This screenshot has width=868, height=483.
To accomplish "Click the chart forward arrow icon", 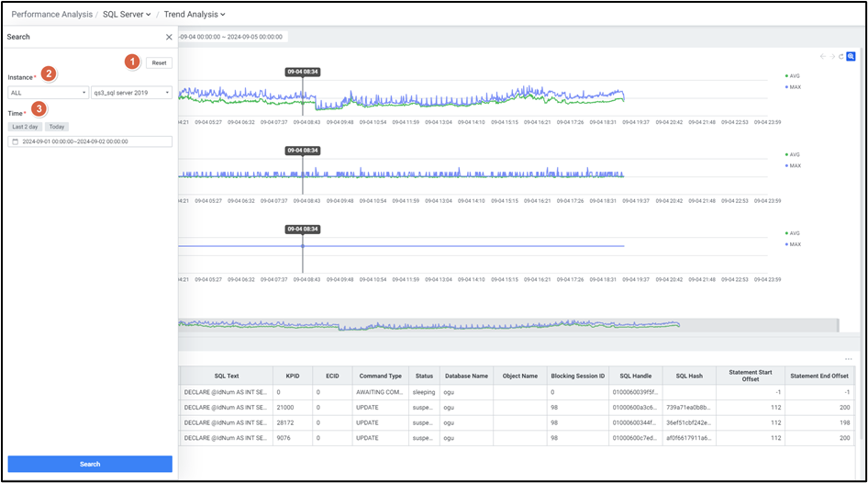I will (832, 56).
